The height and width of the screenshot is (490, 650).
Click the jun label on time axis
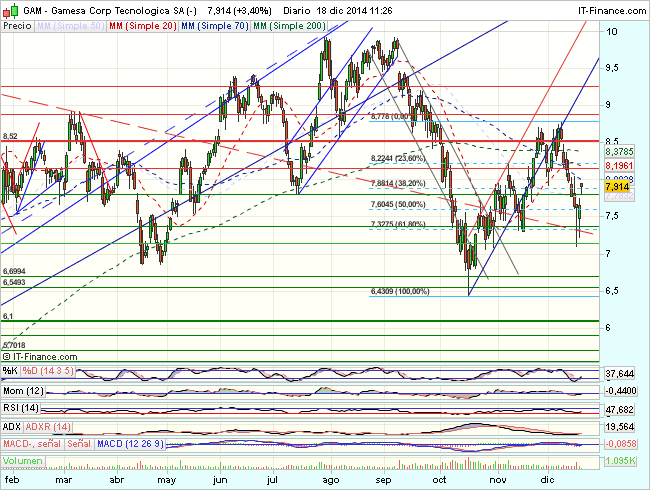click(220, 480)
